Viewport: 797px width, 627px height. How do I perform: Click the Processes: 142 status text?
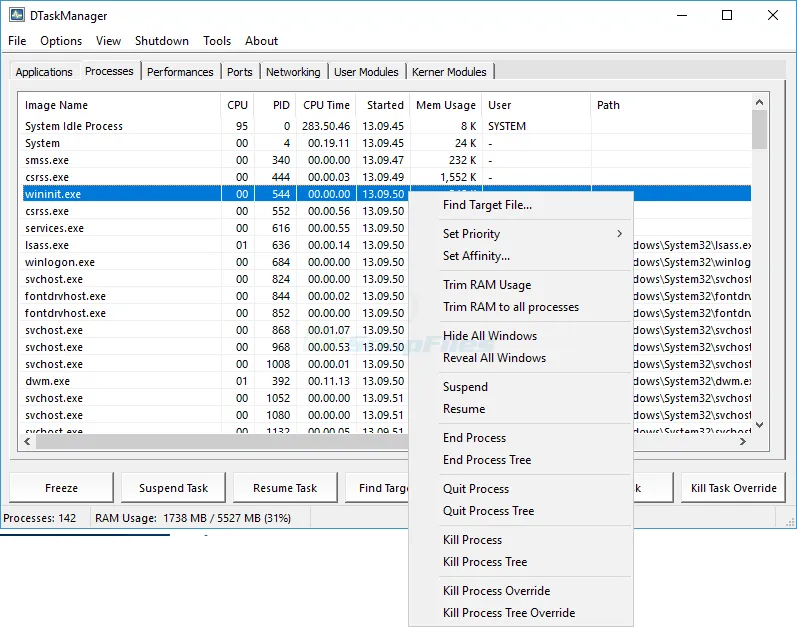point(40,518)
